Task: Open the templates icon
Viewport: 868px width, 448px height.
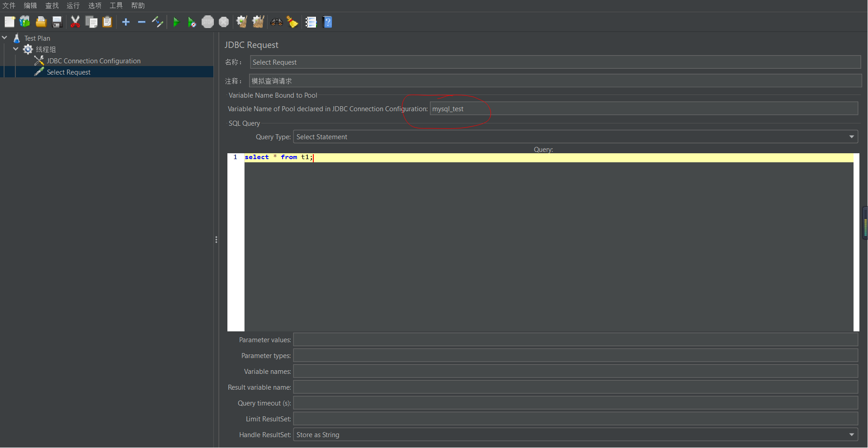Action: click(x=25, y=22)
